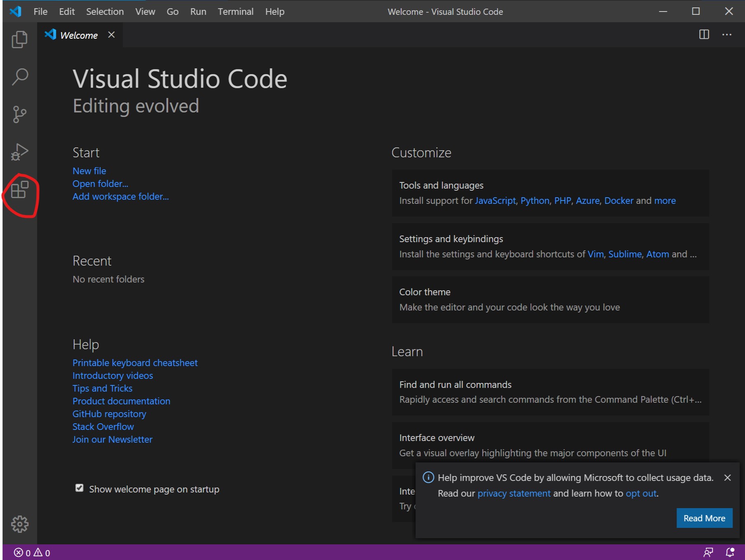Open the Color theme card
The height and width of the screenshot is (560, 745).
551,300
